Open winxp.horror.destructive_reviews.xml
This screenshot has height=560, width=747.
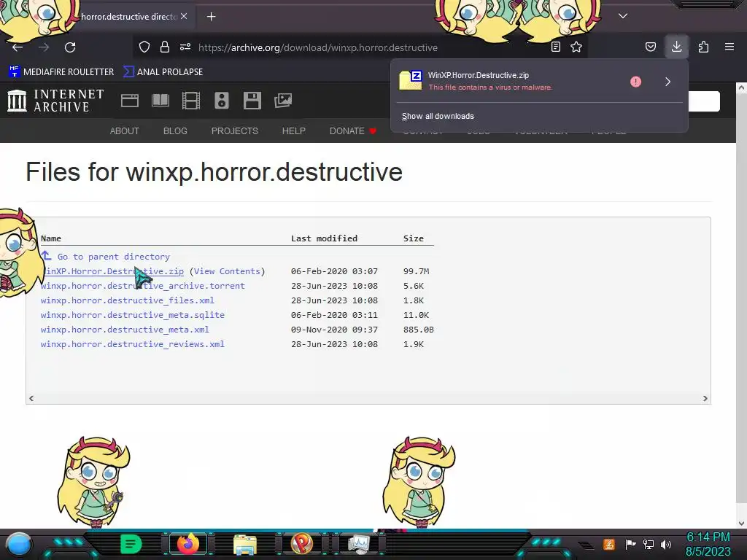tap(133, 344)
